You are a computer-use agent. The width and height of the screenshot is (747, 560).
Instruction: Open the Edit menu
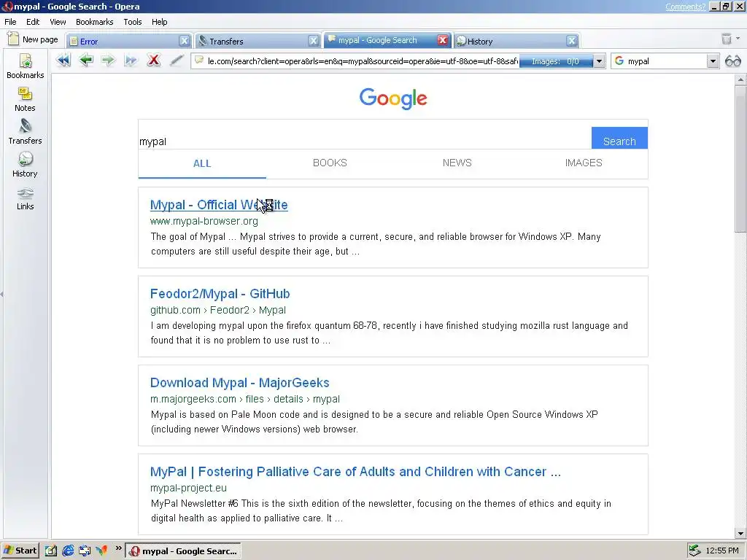click(33, 22)
